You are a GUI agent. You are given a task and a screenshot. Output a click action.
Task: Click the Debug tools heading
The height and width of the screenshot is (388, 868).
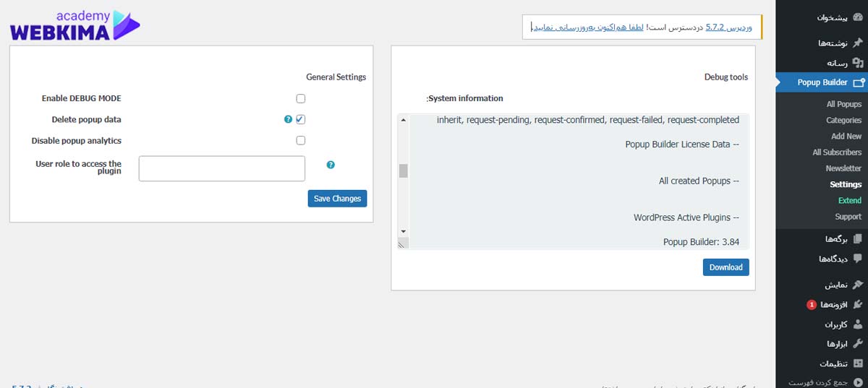coord(726,77)
